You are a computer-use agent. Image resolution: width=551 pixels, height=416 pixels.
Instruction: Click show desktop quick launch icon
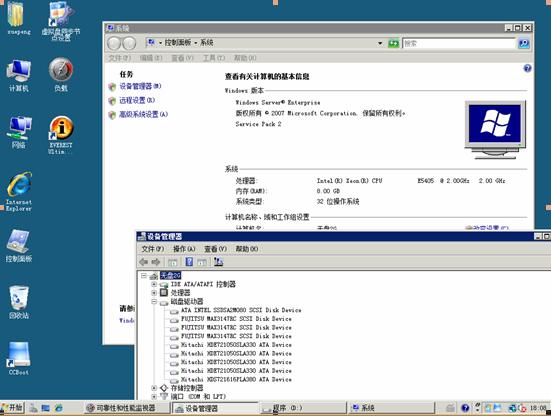click(x=45, y=408)
